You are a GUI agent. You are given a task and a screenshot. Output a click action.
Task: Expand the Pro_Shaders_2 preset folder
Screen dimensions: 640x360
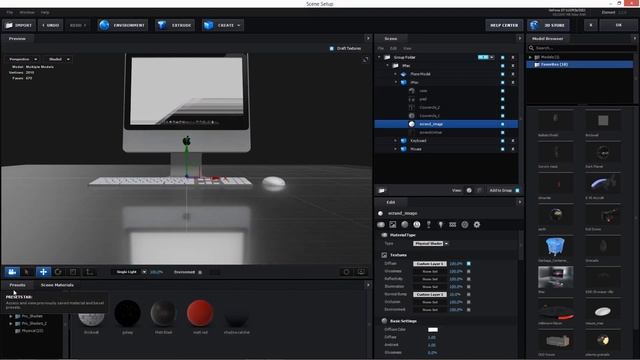pyautogui.click(x=11, y=324)
